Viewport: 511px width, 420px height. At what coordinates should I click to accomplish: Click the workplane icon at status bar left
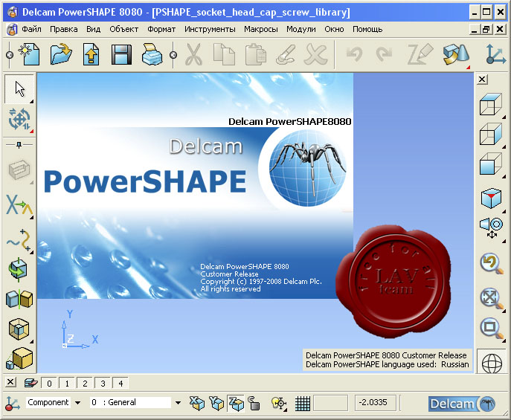(13, 403)
